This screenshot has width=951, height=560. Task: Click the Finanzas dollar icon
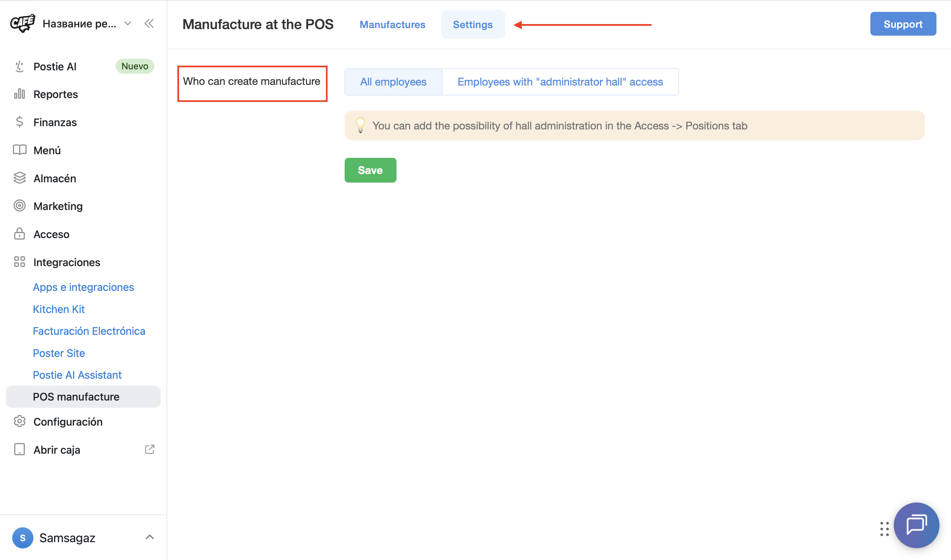19,122
